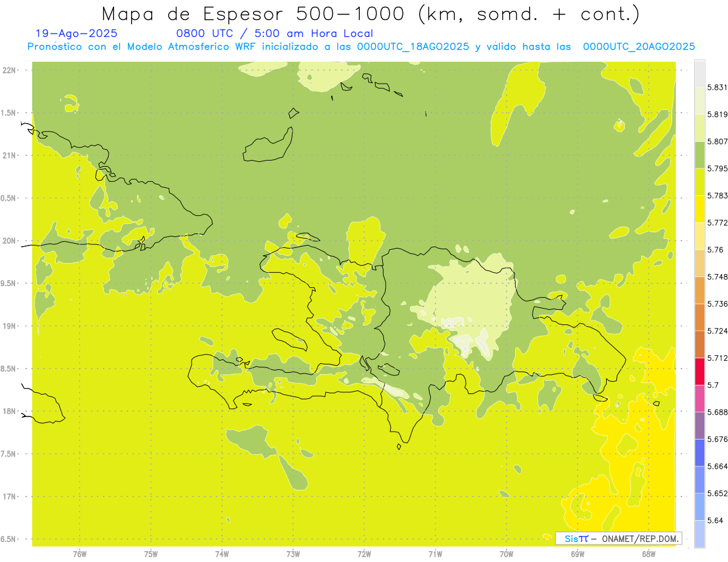This screenshot has height=562, width=728.
Task: Click the 22N latitude axis label
Action: [x=10, y=70]
